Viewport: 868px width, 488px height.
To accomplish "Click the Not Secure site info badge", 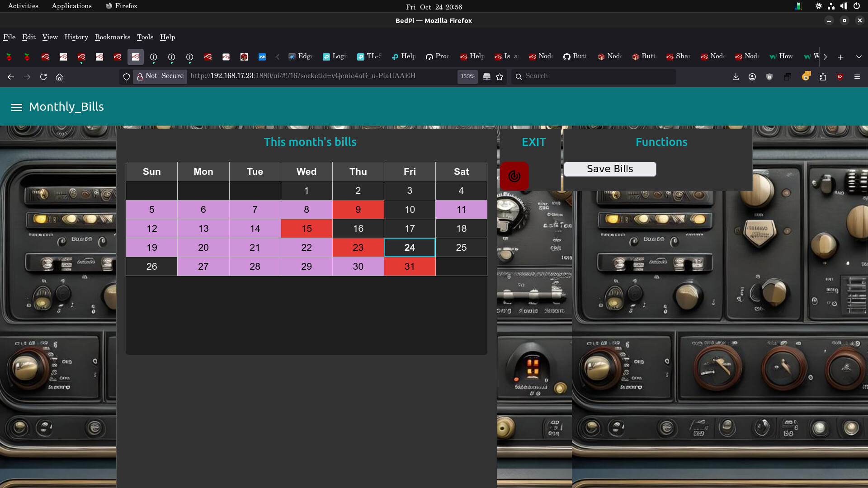I will [x=160, y=76].
